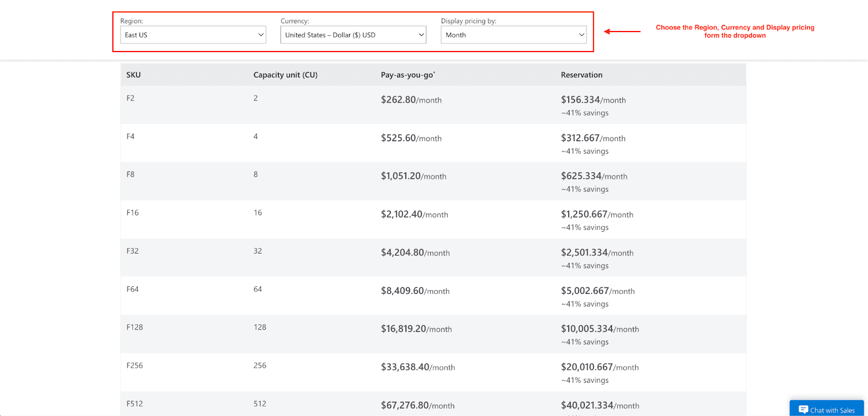
Task: Click the $20,010.667/month reservation price
Action: 599,367
